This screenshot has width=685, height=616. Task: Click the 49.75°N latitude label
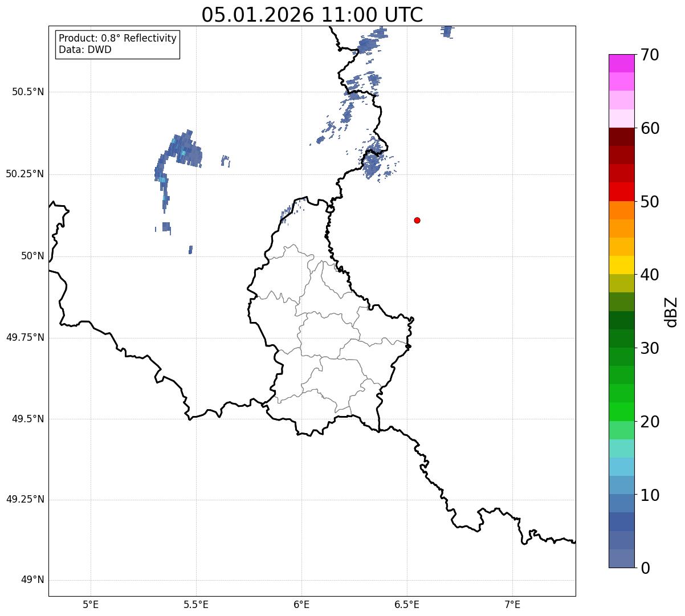[x=25, y=337]
